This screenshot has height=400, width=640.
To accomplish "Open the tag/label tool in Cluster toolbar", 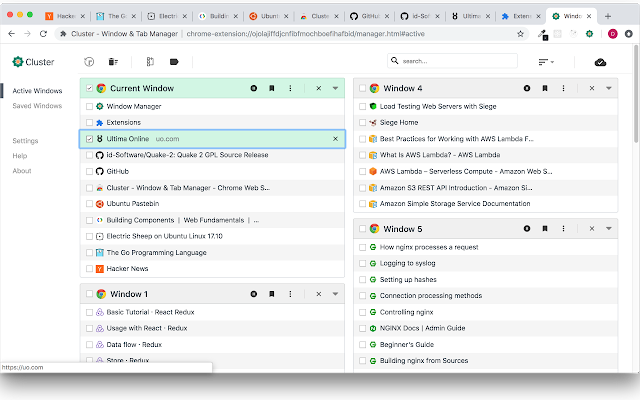I will pos(174,62).
